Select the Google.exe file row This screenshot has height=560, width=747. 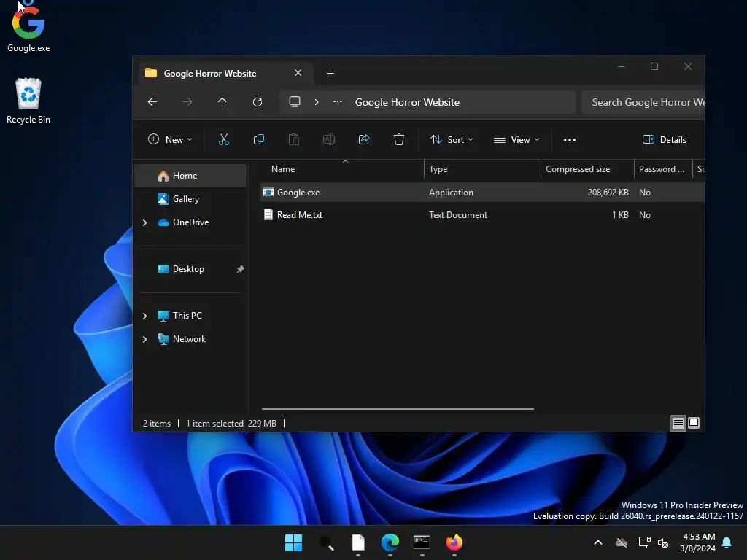pos(482,192)
